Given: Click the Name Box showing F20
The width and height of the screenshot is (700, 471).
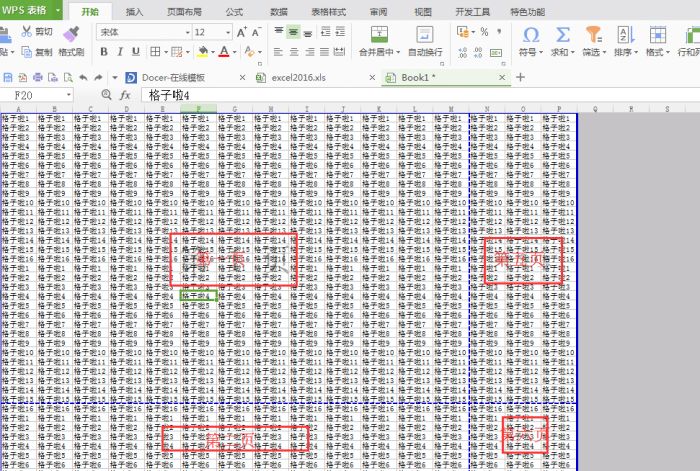Looking at the screenshot, I should (x=37, y=95).
